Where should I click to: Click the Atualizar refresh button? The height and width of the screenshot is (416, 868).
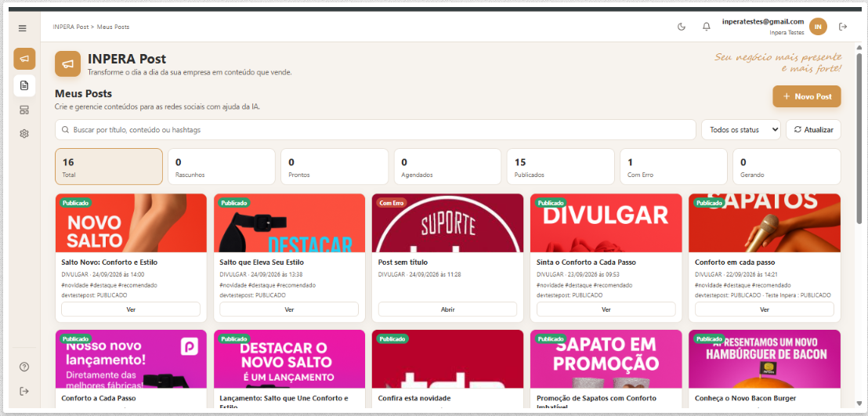[813, 129]
